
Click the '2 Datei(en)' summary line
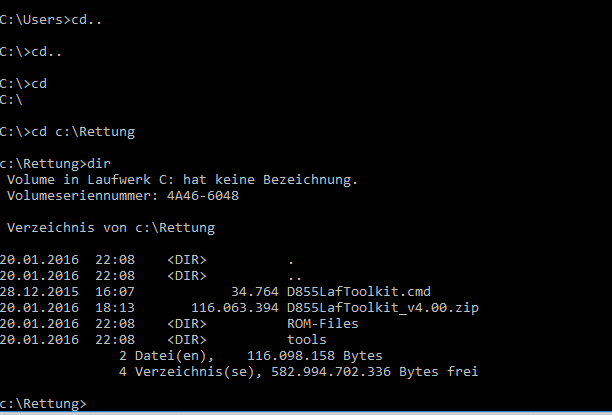click(x=251, y=356)
